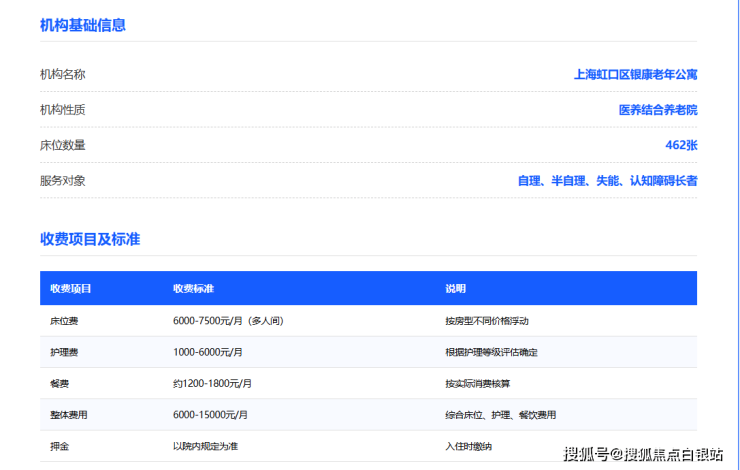Click the value 医养结合养老院
The width and height of the screenshot is (740, 470).
[x=658, y=110]
